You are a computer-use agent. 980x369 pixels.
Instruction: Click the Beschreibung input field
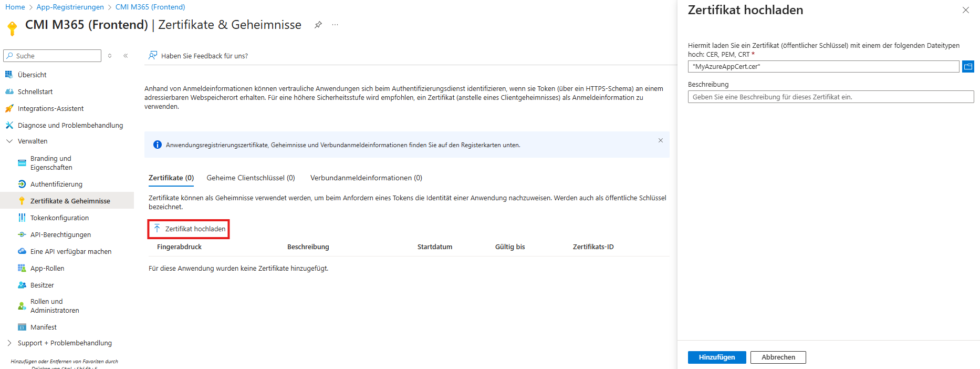830,97
